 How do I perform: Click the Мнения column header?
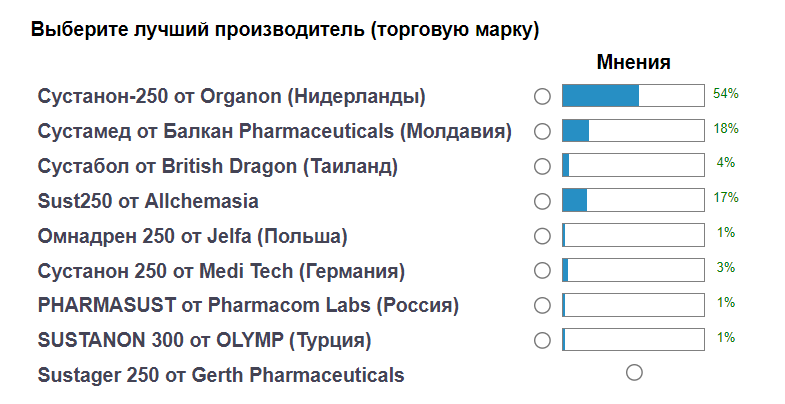[633, 62]
